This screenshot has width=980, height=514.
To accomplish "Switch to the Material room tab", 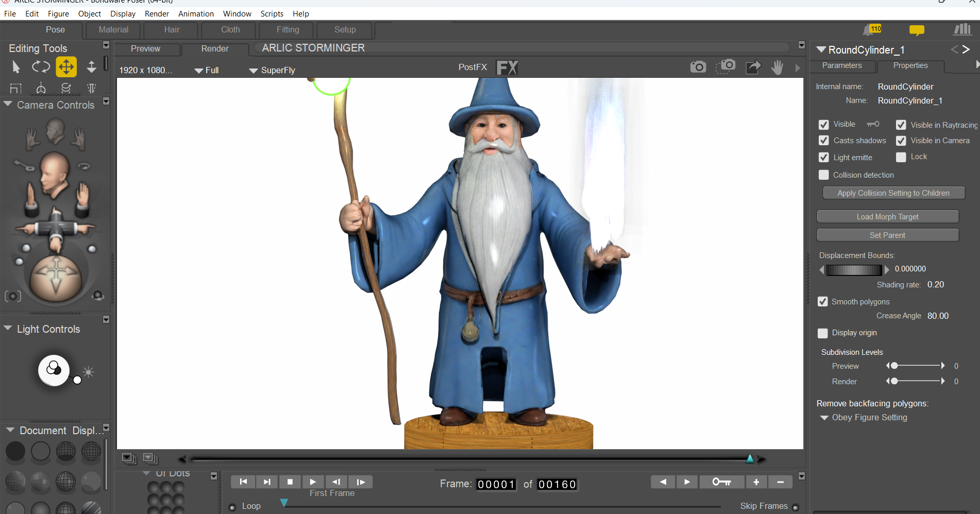I will (x=114, y=30).
